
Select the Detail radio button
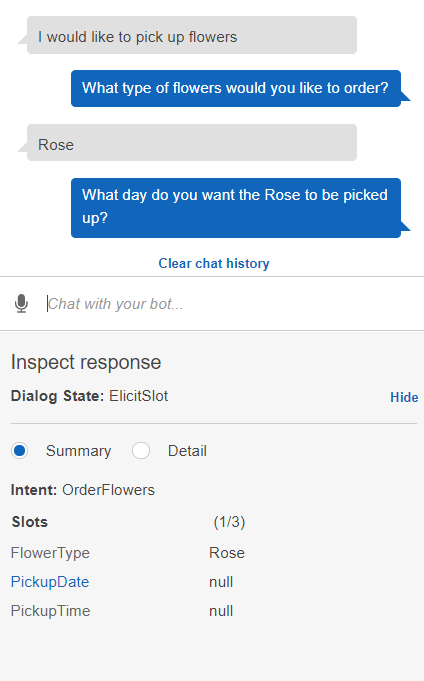pos(141,451)
